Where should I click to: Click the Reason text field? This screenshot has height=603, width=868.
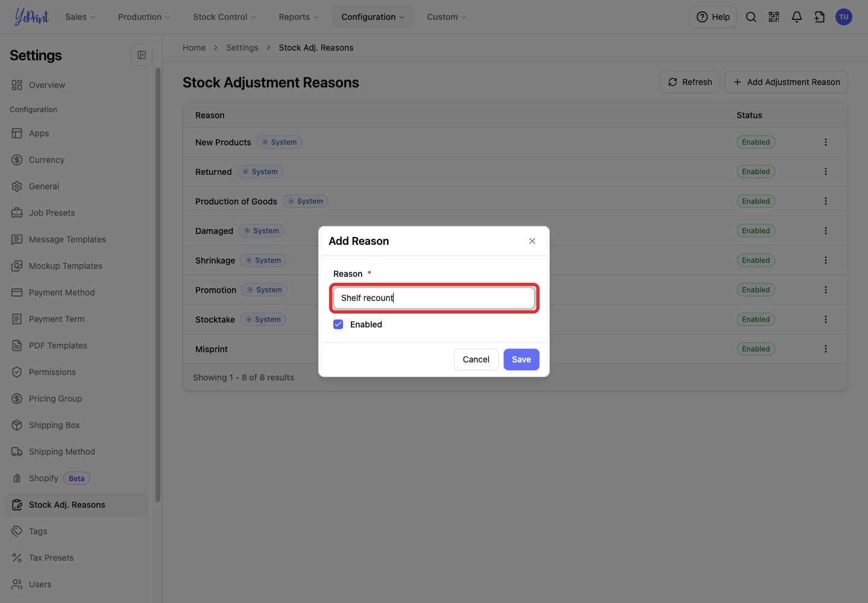pyautogui.click(x=434, y=298)
